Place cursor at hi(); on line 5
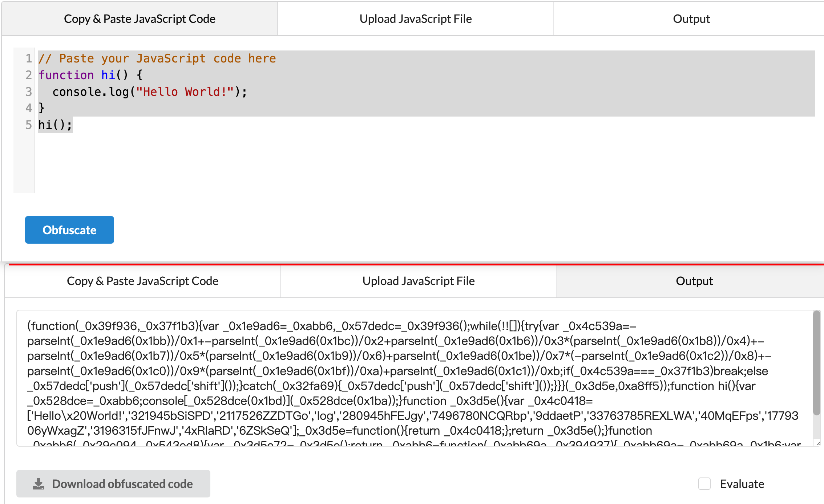The width and height of the screenshot is (824, 504). [x=55, y=125]
